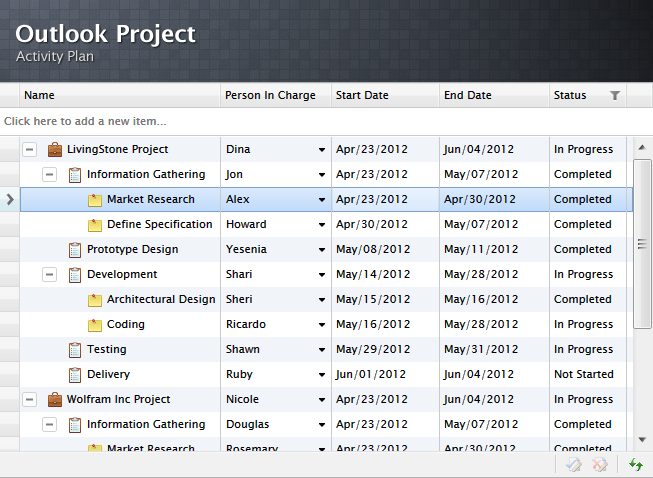Select the Delivery task row name
Viewport: 653px width, 478px height.
click(x=108, y=375)
